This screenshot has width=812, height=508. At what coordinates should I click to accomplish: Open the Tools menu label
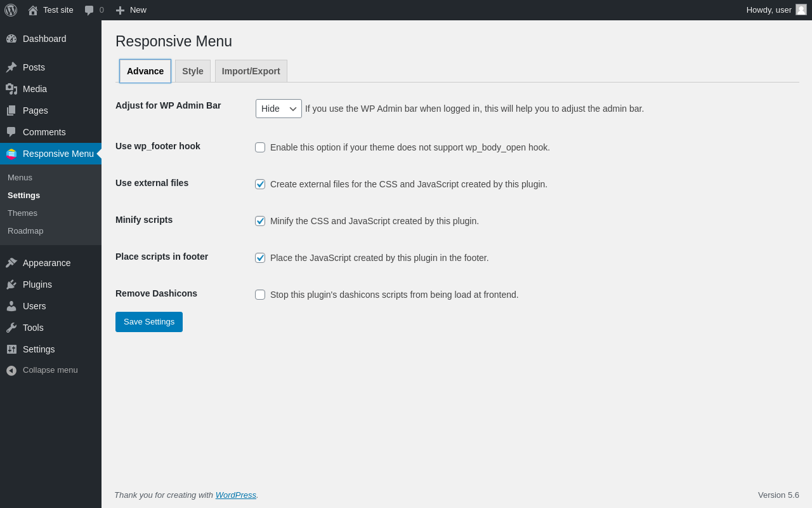point(33,328)
